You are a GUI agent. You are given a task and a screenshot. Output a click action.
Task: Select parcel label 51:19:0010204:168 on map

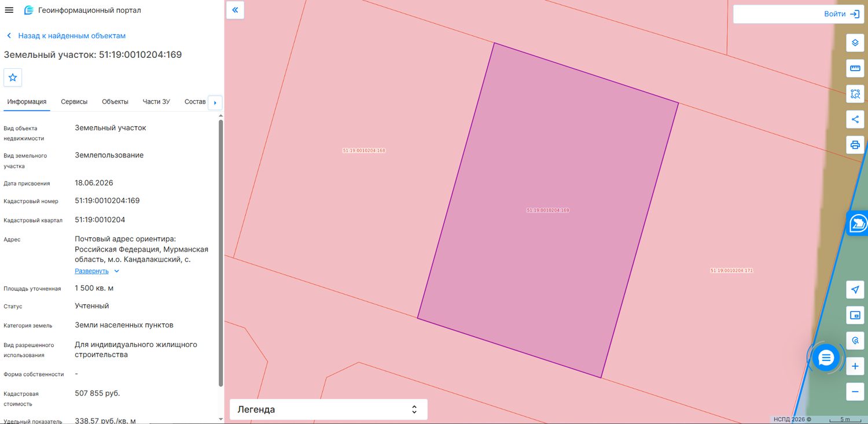pyautogui.click(x=364, y=150)
